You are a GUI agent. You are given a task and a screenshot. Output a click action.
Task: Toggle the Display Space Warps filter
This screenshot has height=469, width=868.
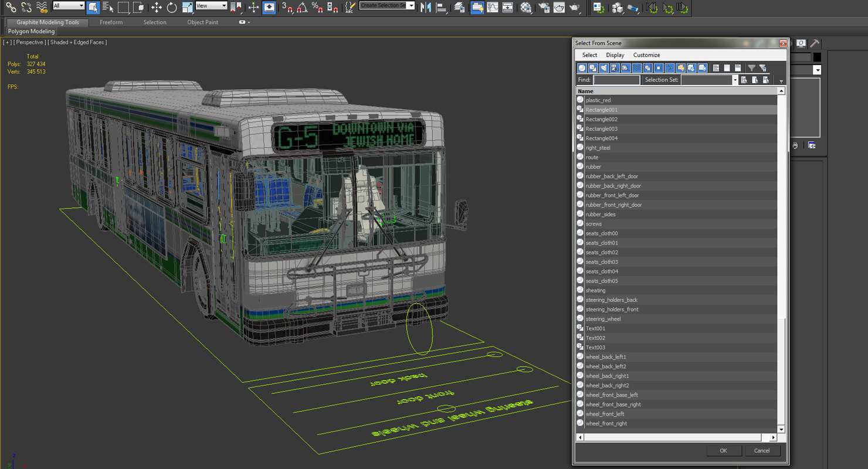pos(636,68)
